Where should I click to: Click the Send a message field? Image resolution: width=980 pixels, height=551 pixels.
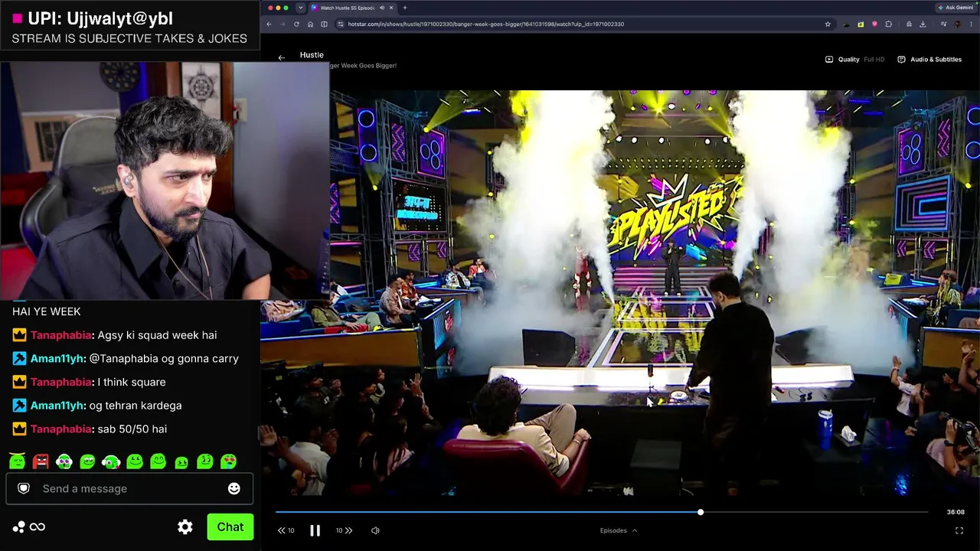[130, 488]
